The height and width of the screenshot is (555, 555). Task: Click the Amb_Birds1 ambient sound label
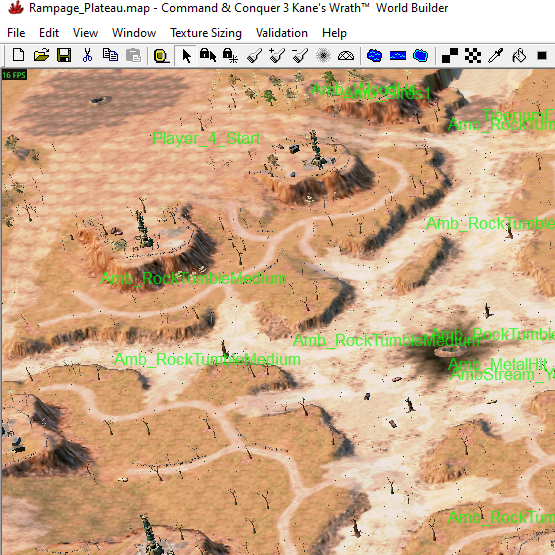(387, 94)
